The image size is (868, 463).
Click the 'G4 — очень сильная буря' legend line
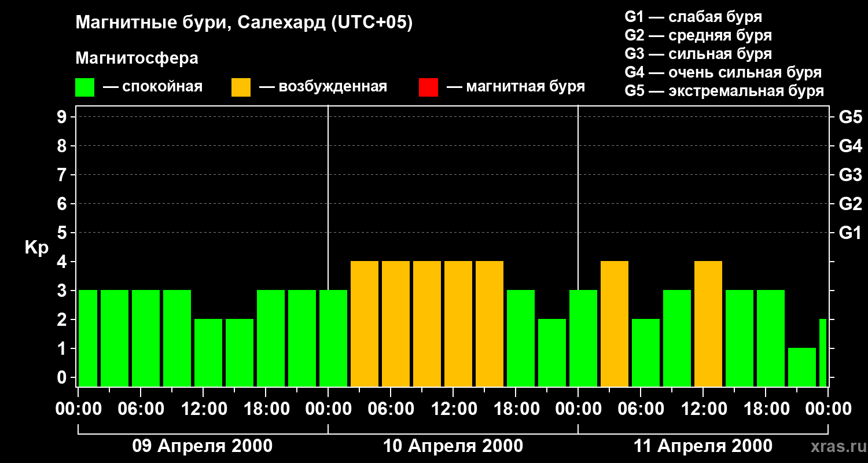tap(723, 72)
